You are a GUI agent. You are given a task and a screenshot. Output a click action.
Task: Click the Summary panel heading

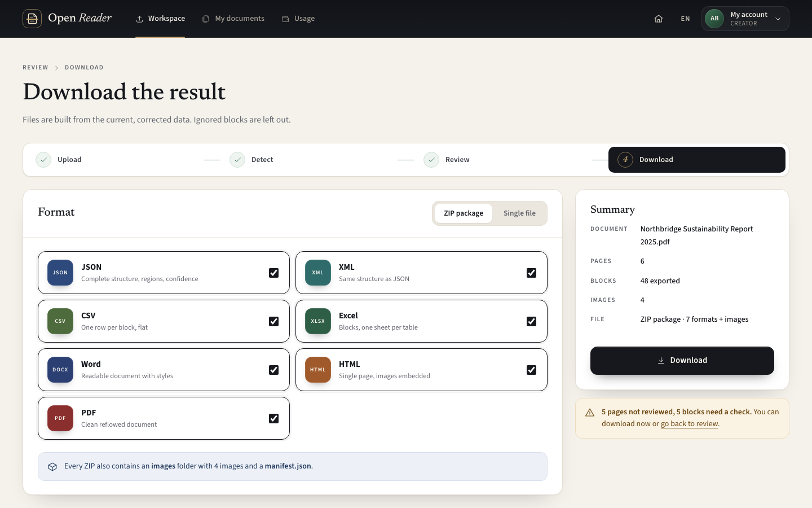click(612, 209)
